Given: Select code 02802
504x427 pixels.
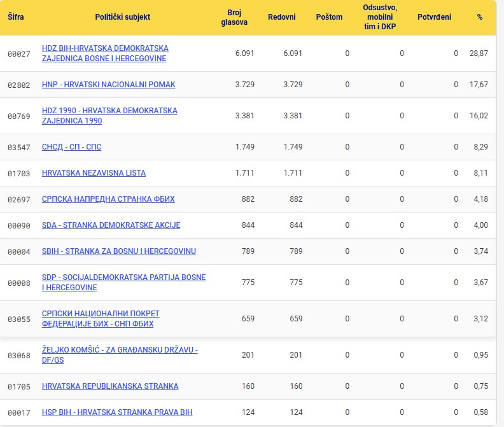Looking at the screenshot, I should [x=19, y=85].
